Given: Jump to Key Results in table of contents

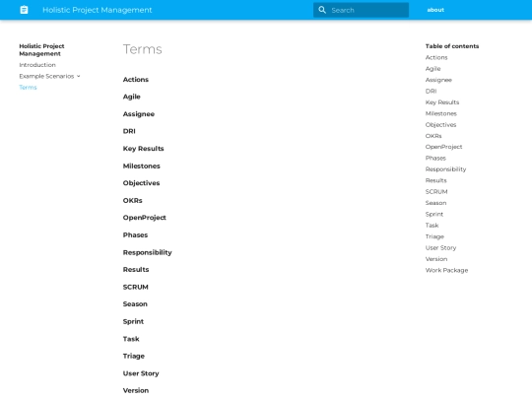Looking at the screenshot, I should coord(442,102).
